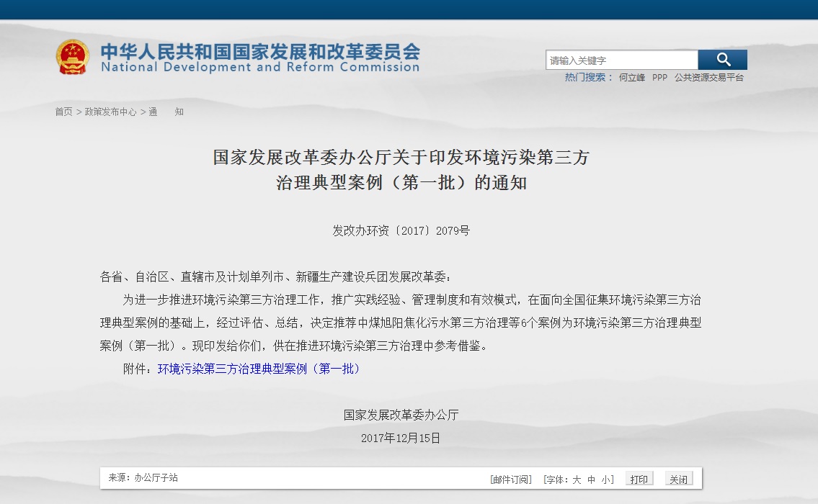Click 邮件订阅 link
The height and width of the screenshot is (504, 818).
(x=511, y=480)
